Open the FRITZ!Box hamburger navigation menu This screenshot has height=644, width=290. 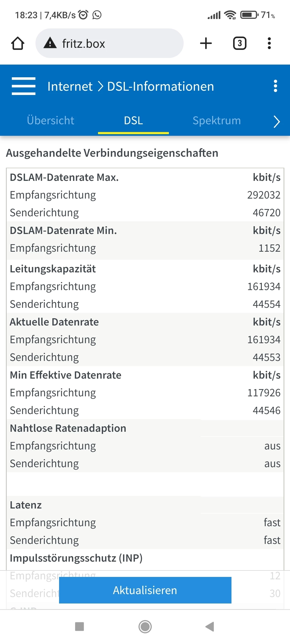(x=24, y=86)
